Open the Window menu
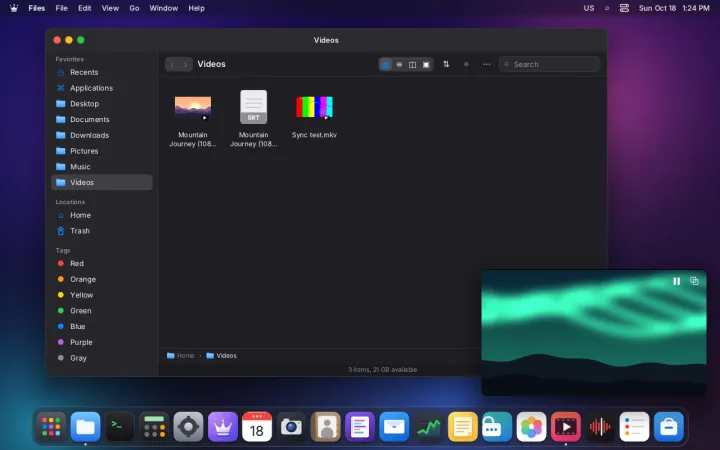The height and width of the screenshot is (450, 720). pos(163,8)
